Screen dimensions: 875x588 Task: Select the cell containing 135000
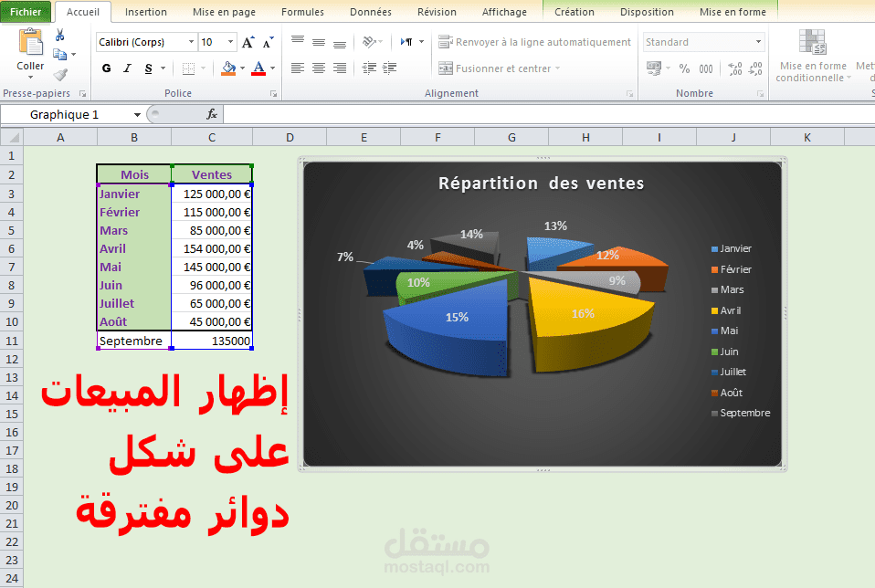[212, 341]
